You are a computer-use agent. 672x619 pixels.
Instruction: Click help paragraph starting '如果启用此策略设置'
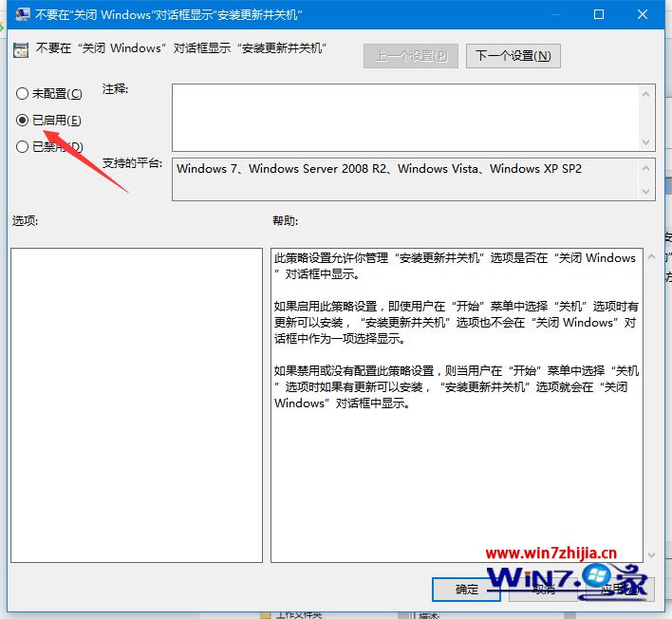point(456,323)
